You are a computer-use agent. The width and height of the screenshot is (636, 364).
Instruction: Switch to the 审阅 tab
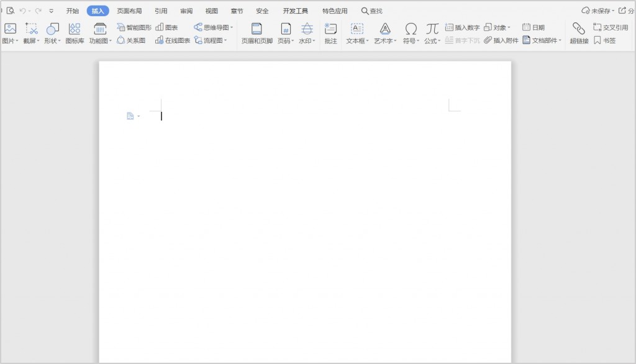pyautogui.click(x=186, y=11)
